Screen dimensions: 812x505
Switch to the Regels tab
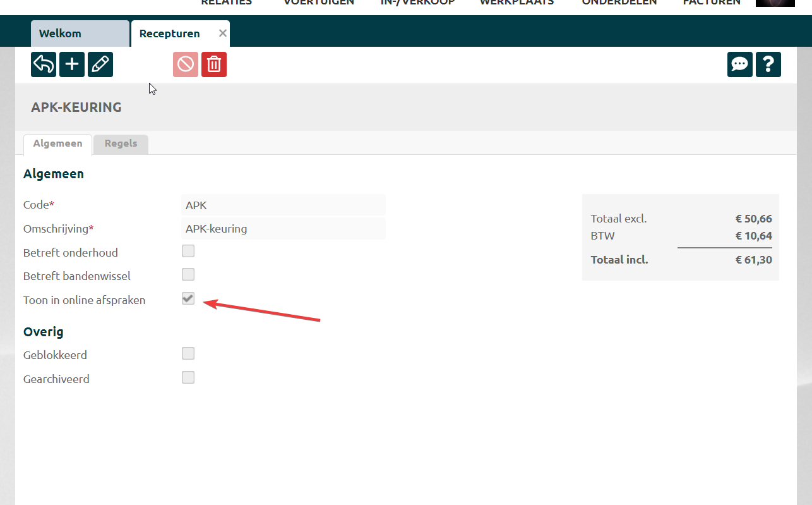(121, 143)
